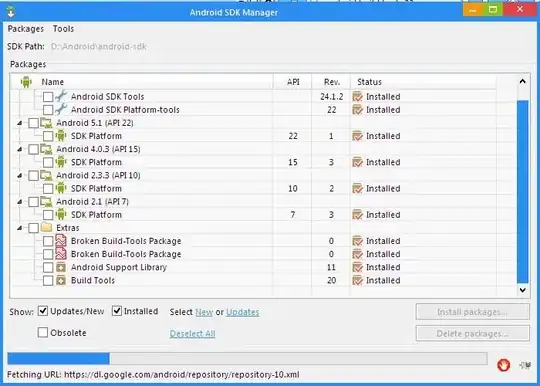Click the SDK Manager app icon in the title bar
Viewport: 540px width, 386px height.
tap(11, 12)
